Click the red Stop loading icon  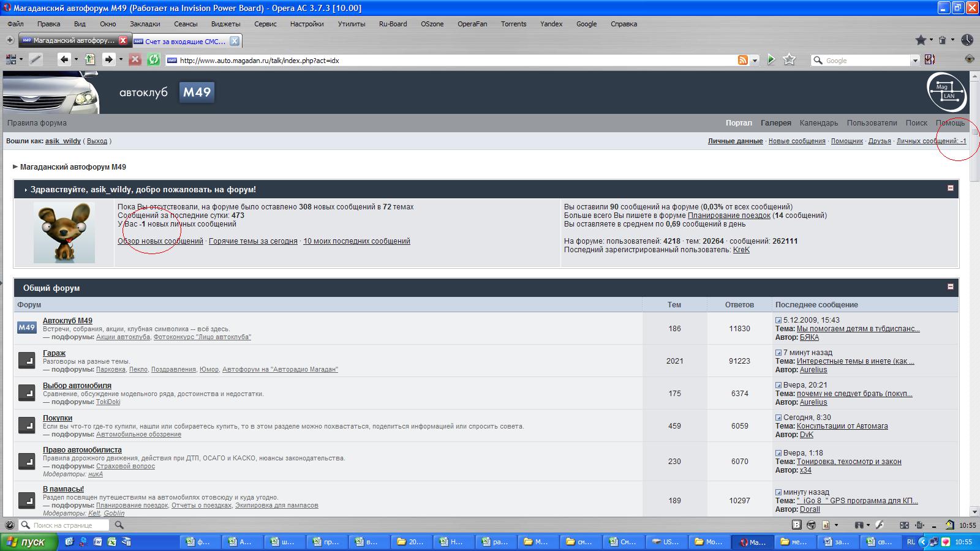pos(135,59)
